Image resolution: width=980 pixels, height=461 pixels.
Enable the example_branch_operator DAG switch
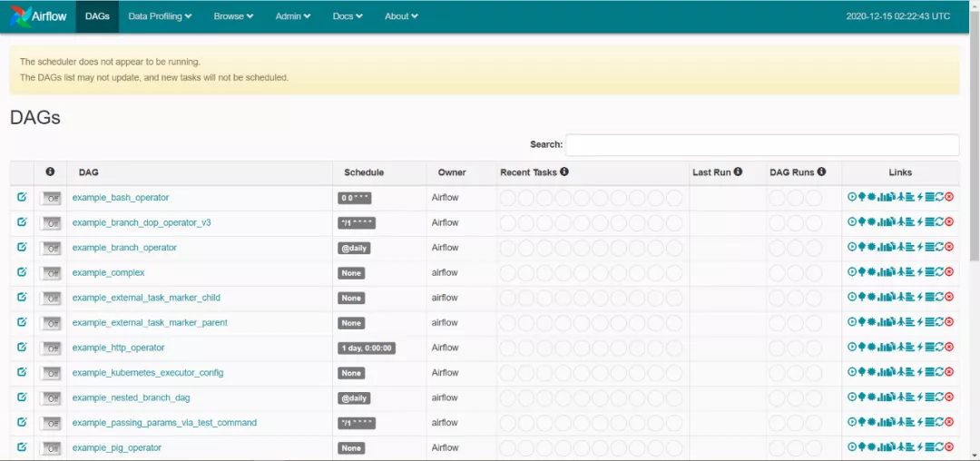51,248
